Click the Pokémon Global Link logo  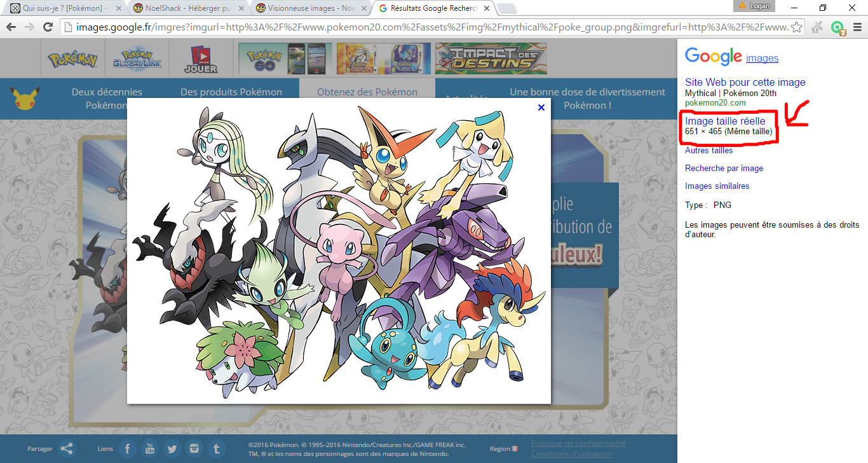(137, 59)
